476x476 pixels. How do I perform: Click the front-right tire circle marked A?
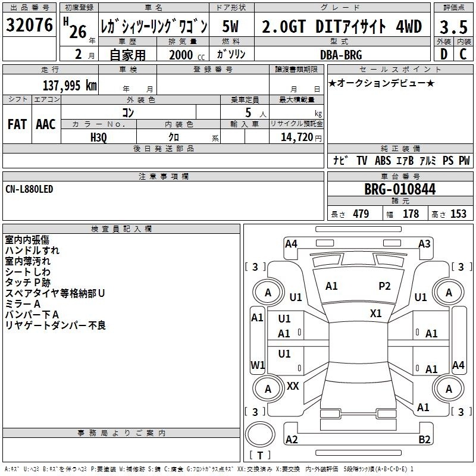pyautogui.click(x=449, y=293)
